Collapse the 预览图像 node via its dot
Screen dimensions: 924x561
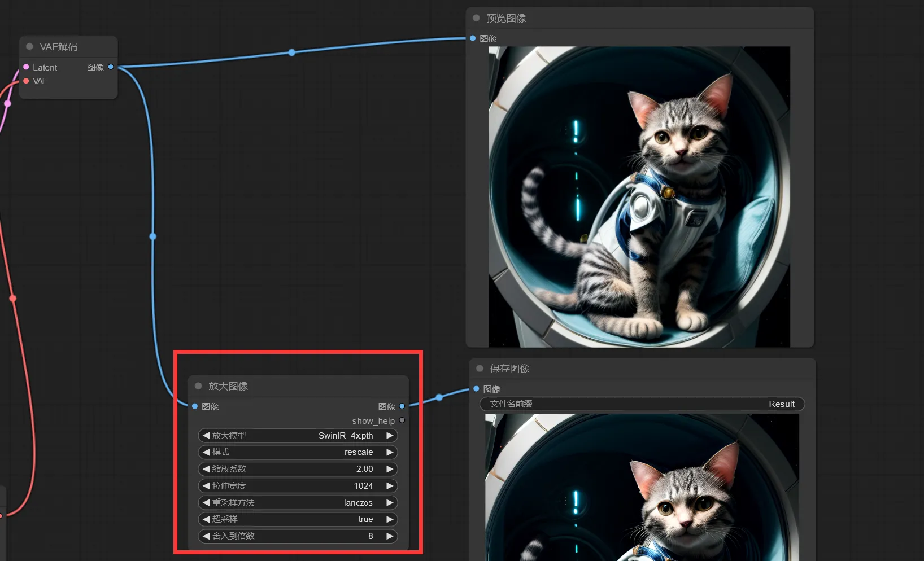(476, 18)
